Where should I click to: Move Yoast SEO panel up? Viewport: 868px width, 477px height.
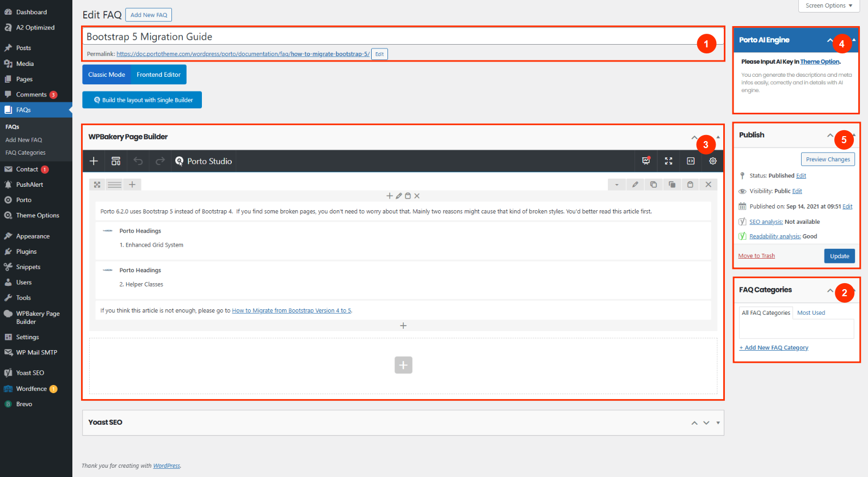[x=694, y=423]
